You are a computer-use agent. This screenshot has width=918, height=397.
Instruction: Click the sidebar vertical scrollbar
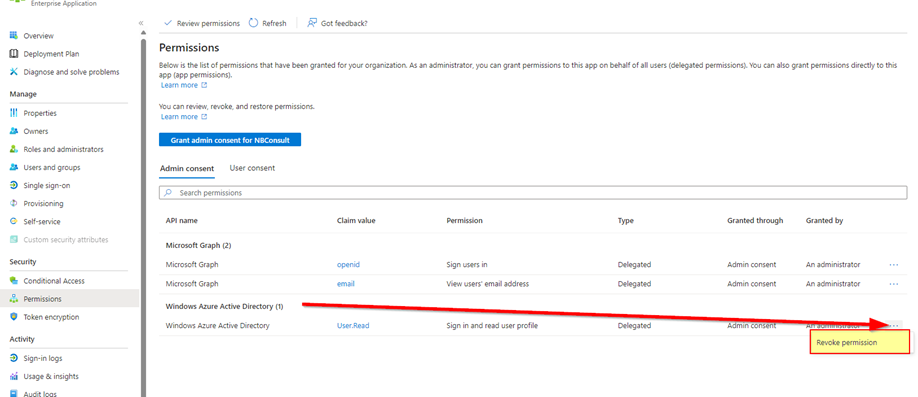pyautogui.click(x=143, y=217)
